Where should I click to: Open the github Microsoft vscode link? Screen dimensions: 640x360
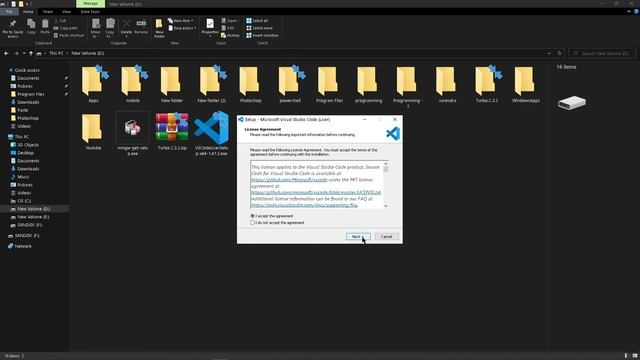[x=289, y=180]
